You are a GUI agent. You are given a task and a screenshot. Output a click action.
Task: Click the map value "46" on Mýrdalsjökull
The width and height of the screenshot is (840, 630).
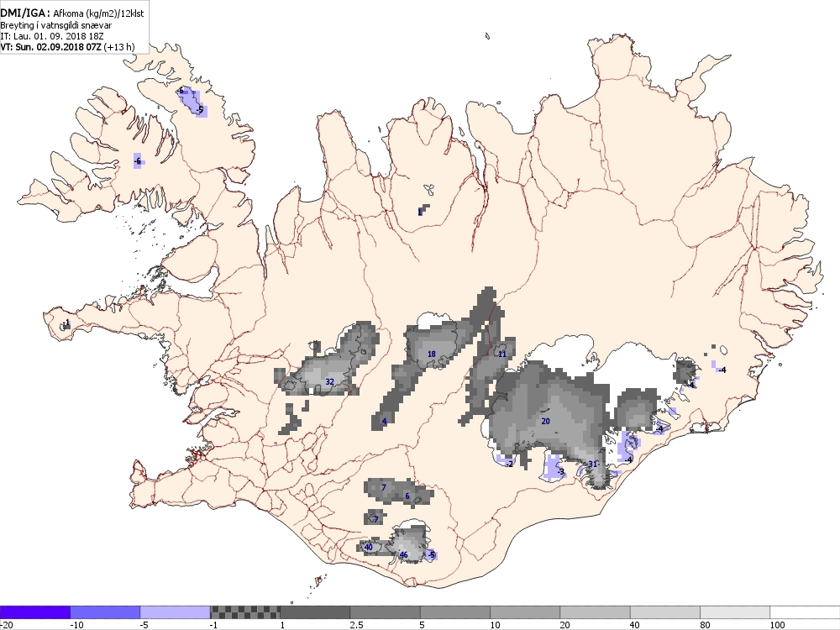pyautogui.click(x=403, y=555)
